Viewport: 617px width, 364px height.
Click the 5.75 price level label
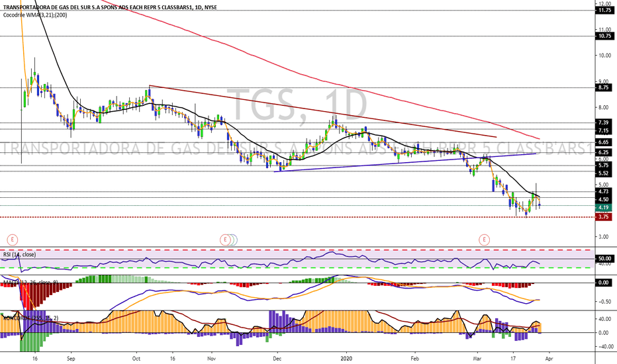point(604,165)
